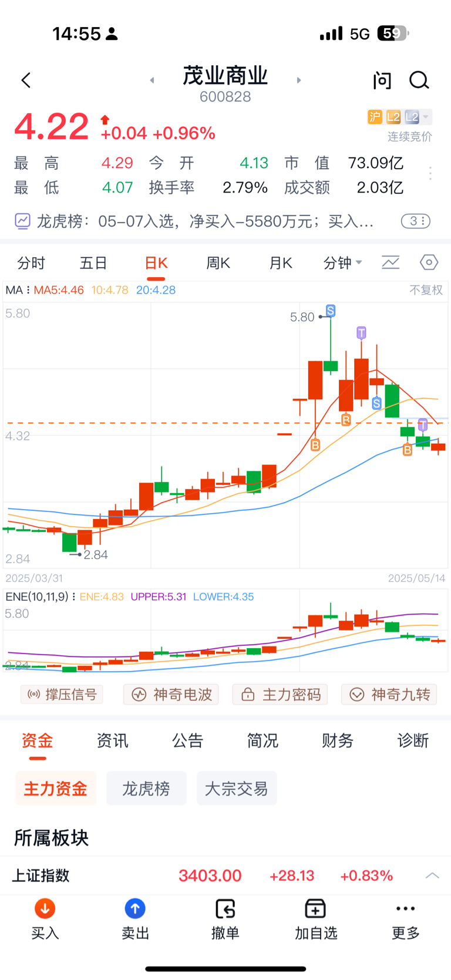
Task: Go to next stock arrow
Action: click(299, 80)
